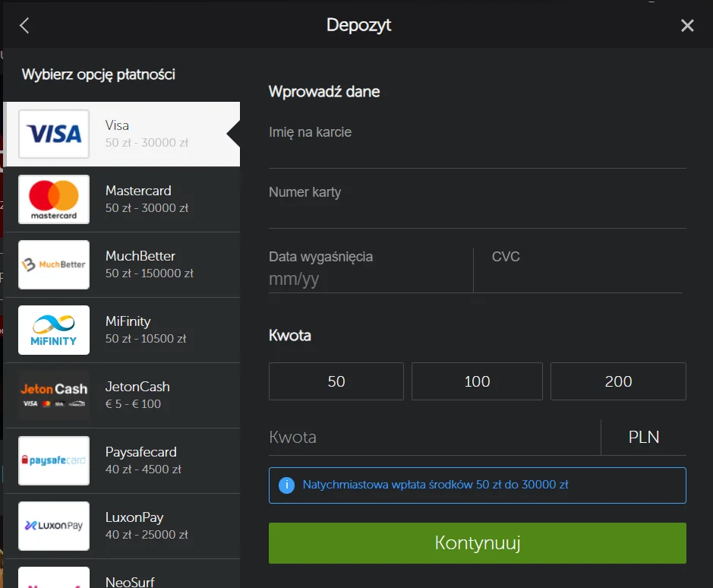Select the LuxonPay payment icon

tap(53, 526)
